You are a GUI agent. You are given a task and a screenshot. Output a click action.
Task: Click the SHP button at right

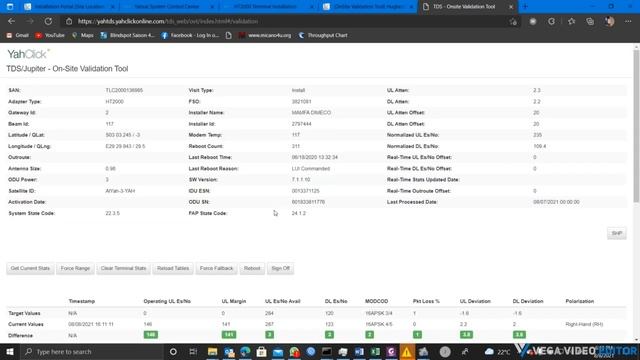pos(616,233)
